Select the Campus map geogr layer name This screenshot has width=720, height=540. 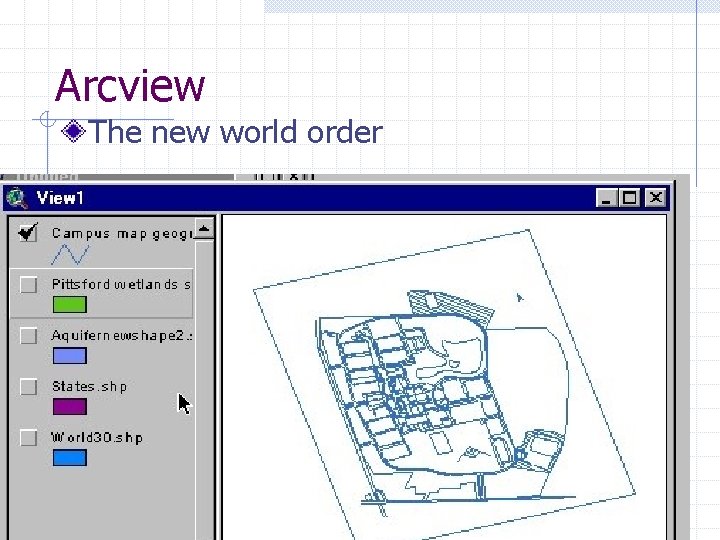click(122, 233)
